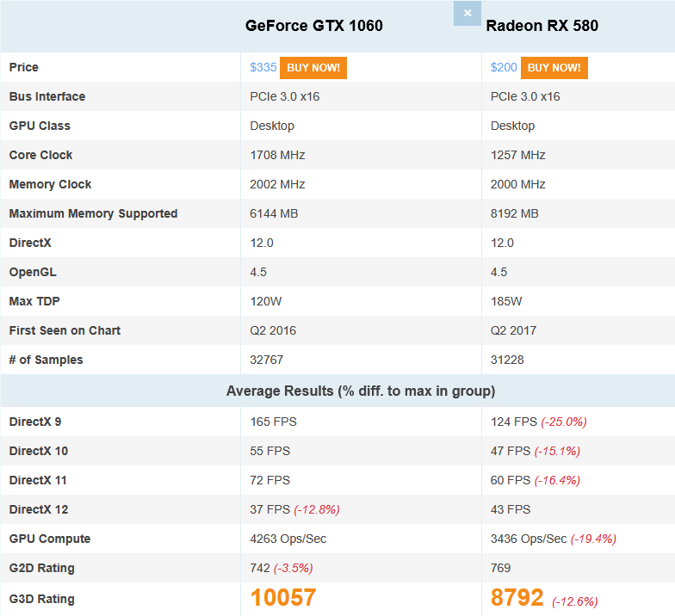This screenshot has width=675, height=616.
Task: Select the 124 FPS DirectX 9 result
Action: tap(514, 422)
